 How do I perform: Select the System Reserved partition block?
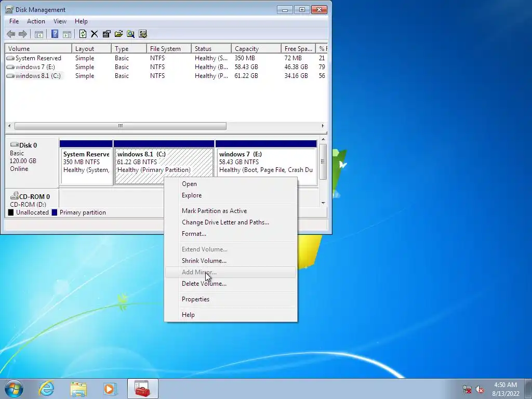click(86, 163)
